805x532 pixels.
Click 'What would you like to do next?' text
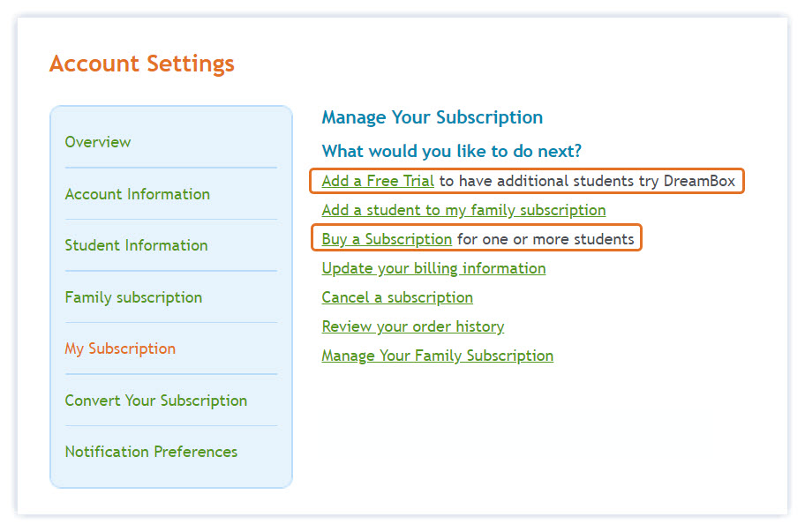451,152
